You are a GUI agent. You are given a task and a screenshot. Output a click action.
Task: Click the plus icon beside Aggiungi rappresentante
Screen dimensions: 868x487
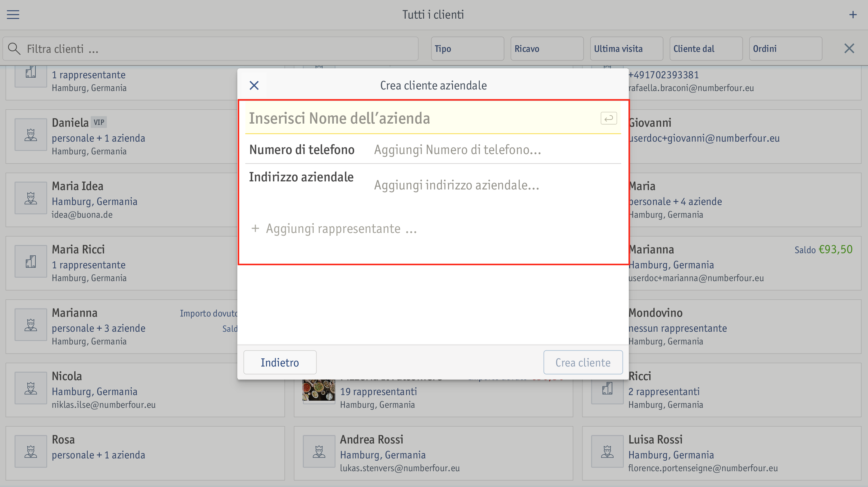pos(255,229)
